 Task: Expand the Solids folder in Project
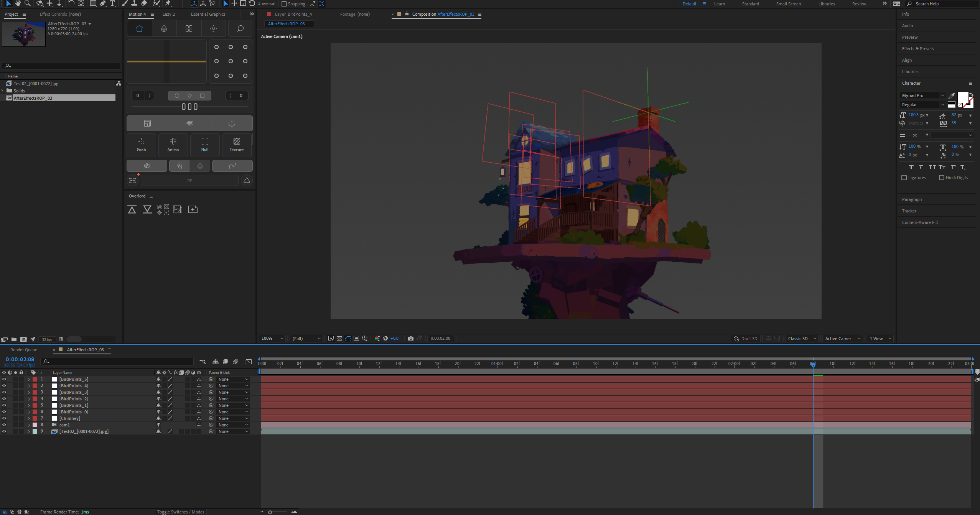tap(3, 91)
